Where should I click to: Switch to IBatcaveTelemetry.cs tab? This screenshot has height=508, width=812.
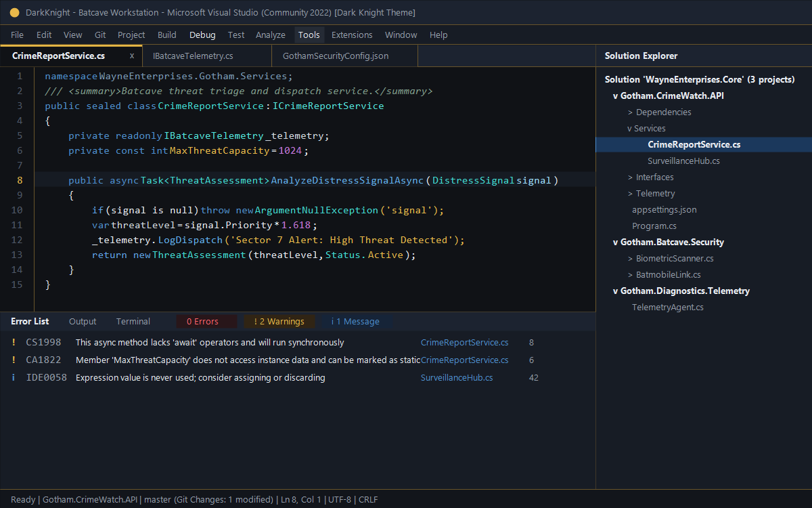pyautogui.click(x=207, y=56)
